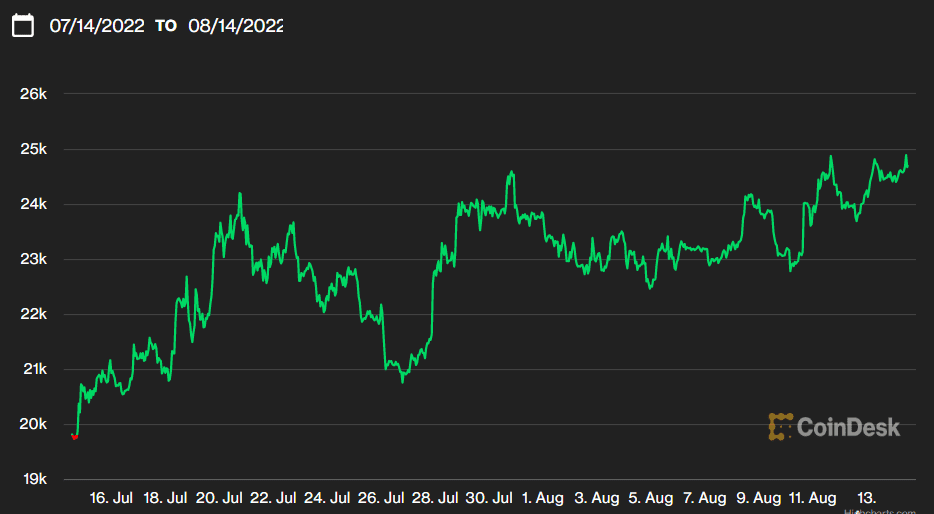Click the 20k y-axis label
This screenshot has height=514, width=934.
point(33,424)
